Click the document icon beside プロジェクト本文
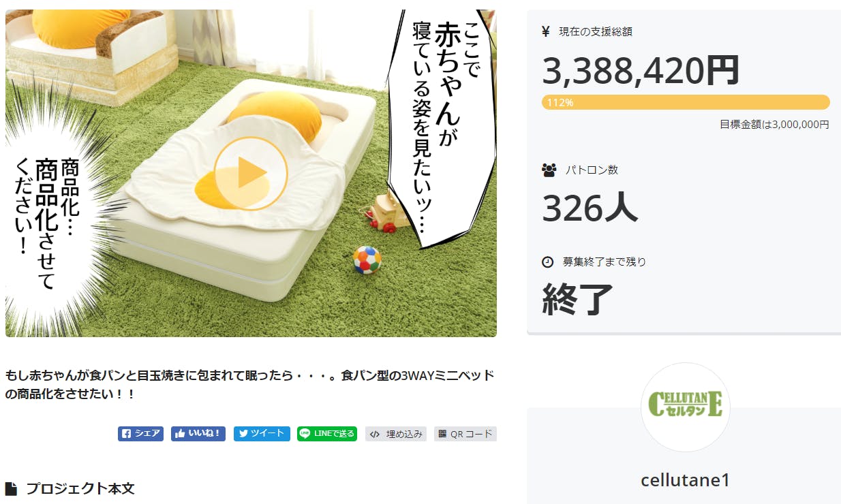Image resolution: width=841 pixels, height=504 pixels. tap(11, 488)
